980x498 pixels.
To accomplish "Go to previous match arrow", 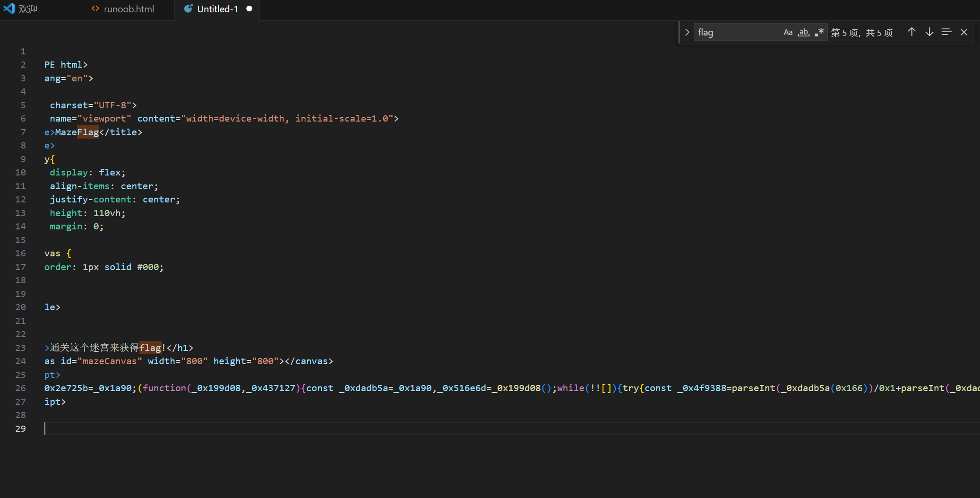I will [911, 32].
